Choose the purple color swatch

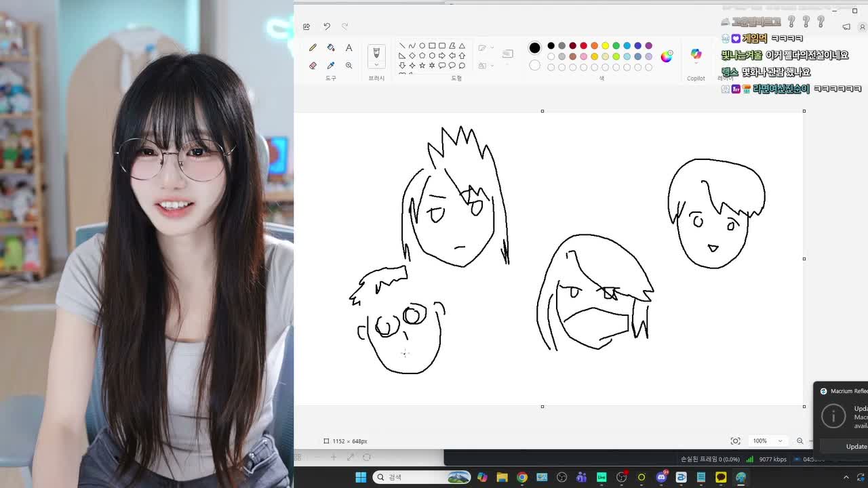pyautogui.click(x=648, y=46)
